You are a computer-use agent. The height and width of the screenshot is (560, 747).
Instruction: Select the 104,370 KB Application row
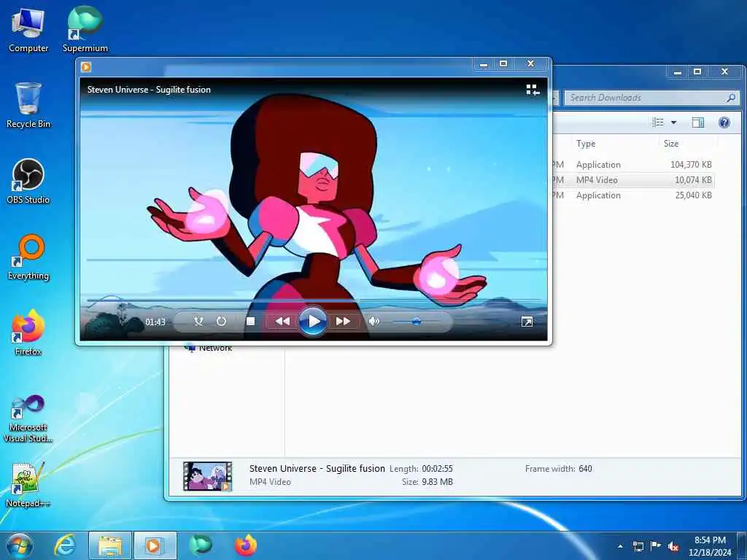coord(634,165)
